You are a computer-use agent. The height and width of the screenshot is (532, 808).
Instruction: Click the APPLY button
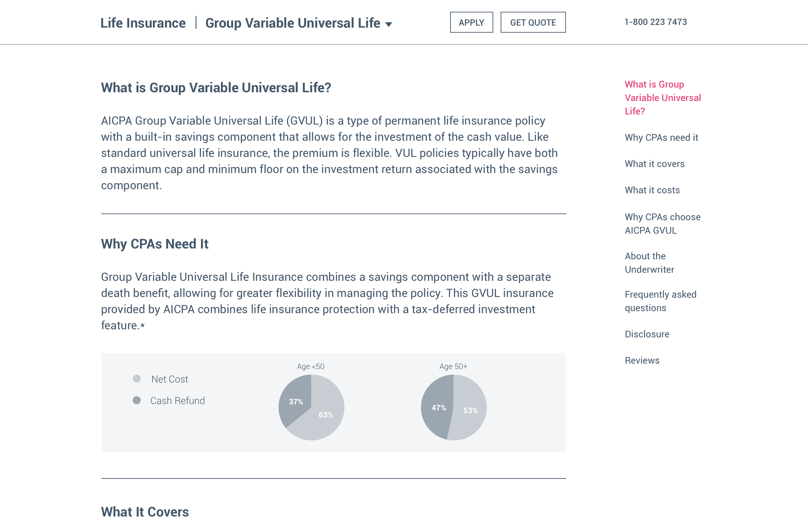[x=471, y=23]
